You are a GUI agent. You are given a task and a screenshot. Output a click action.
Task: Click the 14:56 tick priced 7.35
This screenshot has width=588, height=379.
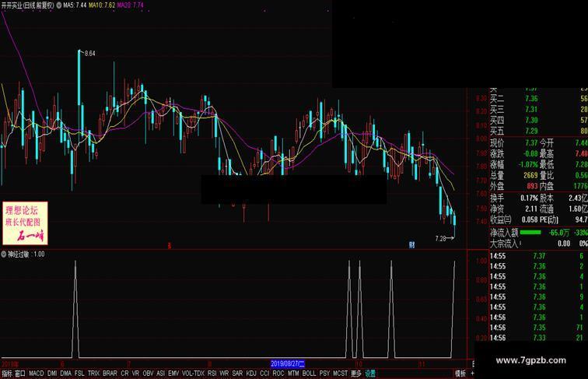[538, 328]
